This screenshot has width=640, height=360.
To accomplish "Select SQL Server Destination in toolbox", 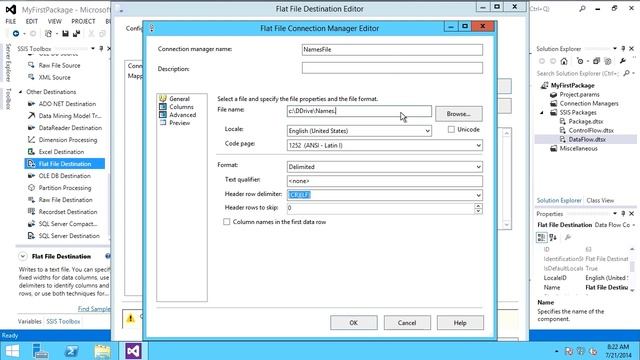I will 69,236.
